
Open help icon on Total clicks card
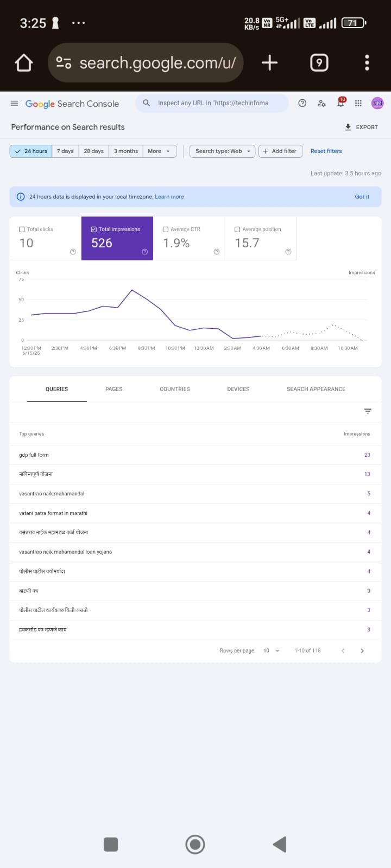[73, 252]
